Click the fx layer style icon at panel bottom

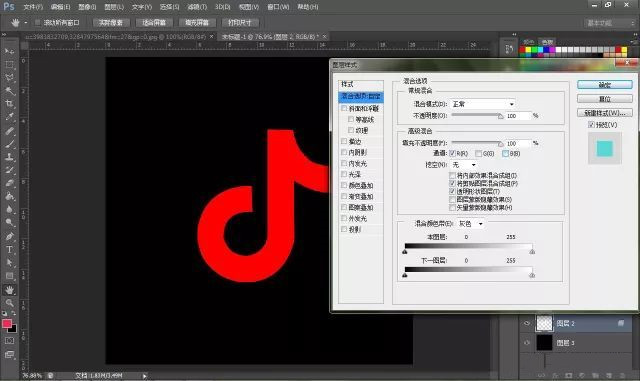(555, 375)
